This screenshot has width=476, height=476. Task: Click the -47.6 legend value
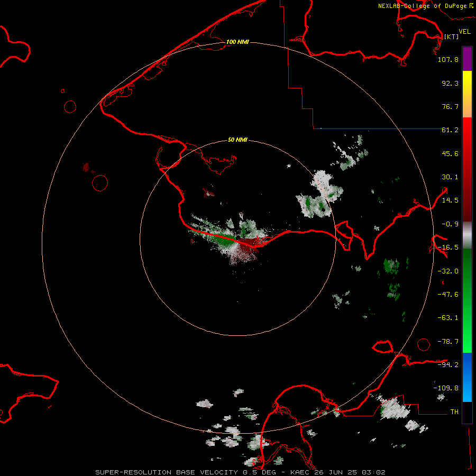pos(448,295)
